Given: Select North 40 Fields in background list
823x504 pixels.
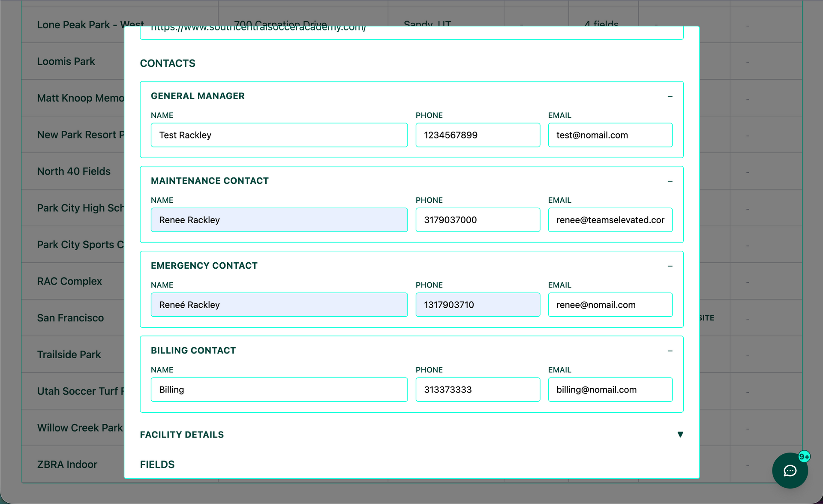Looking at the screenshot, I should 74,171.
